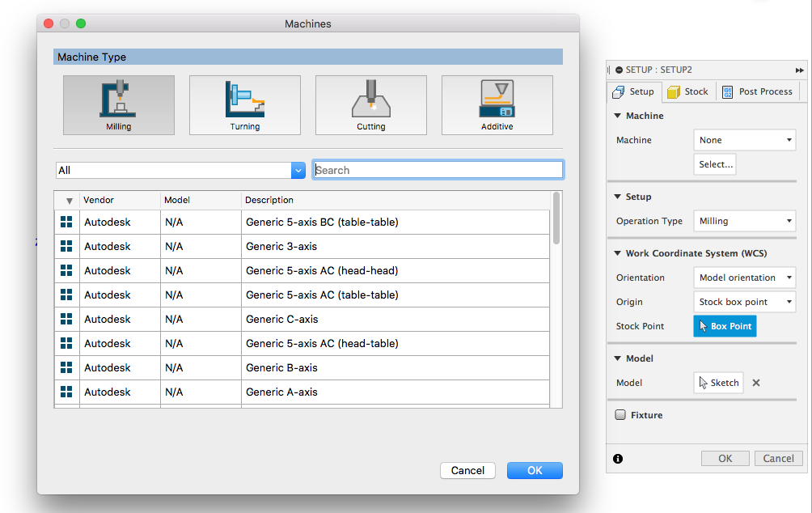Expand the Setup panel with double-arrow icon
The image size is (812, 513).
pos(800,70)
